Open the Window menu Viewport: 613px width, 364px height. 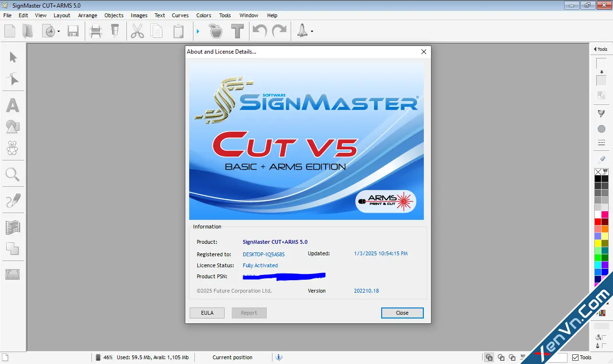(x=249, y=15)
